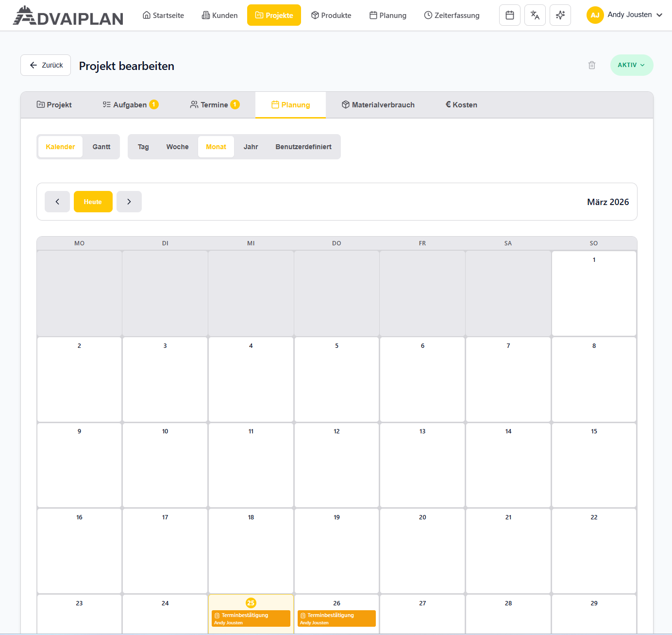Open the Materialverbrauch tab
Image resolution: width=672 pixels, height=635 pixels.
tap(378, 104)
